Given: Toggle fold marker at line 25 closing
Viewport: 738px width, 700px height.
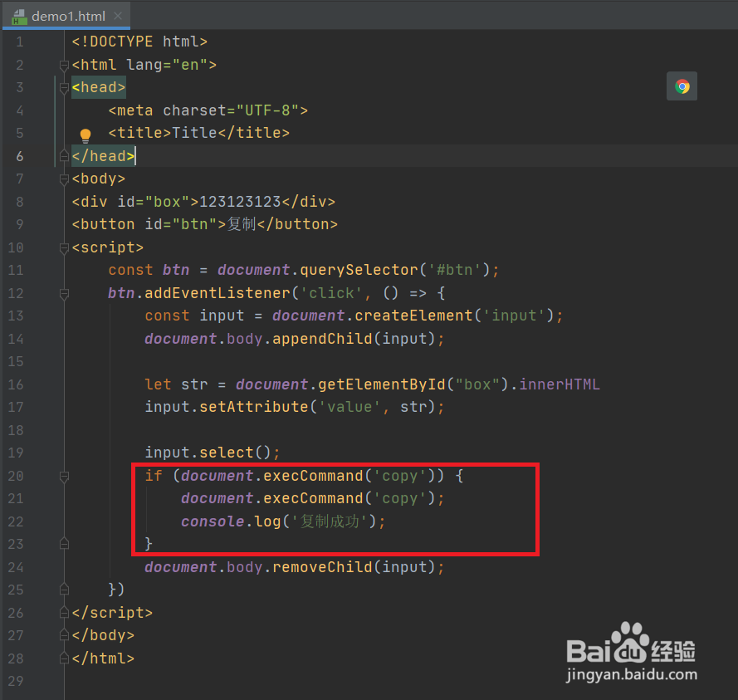Looking at the screenshot, I should coord(65,590).
